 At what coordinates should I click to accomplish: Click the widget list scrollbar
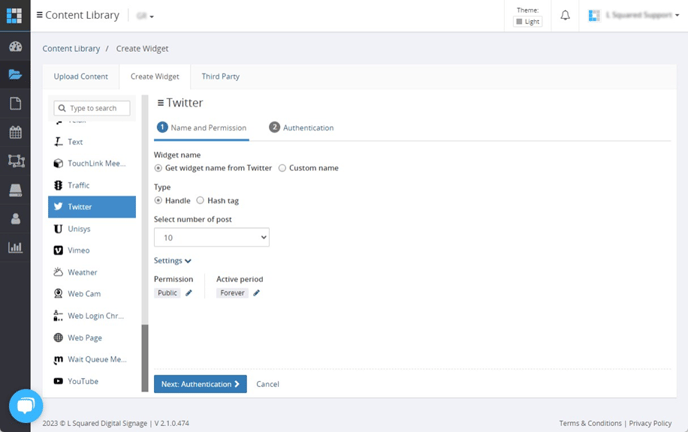(145, 358)
